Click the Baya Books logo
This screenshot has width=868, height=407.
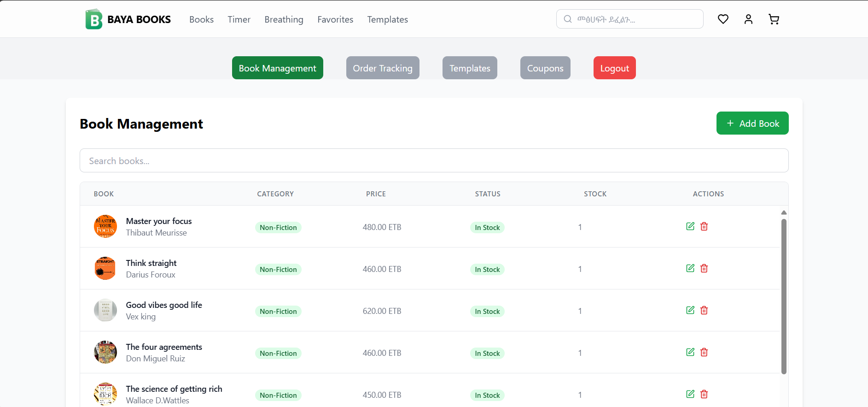(128, 19)
